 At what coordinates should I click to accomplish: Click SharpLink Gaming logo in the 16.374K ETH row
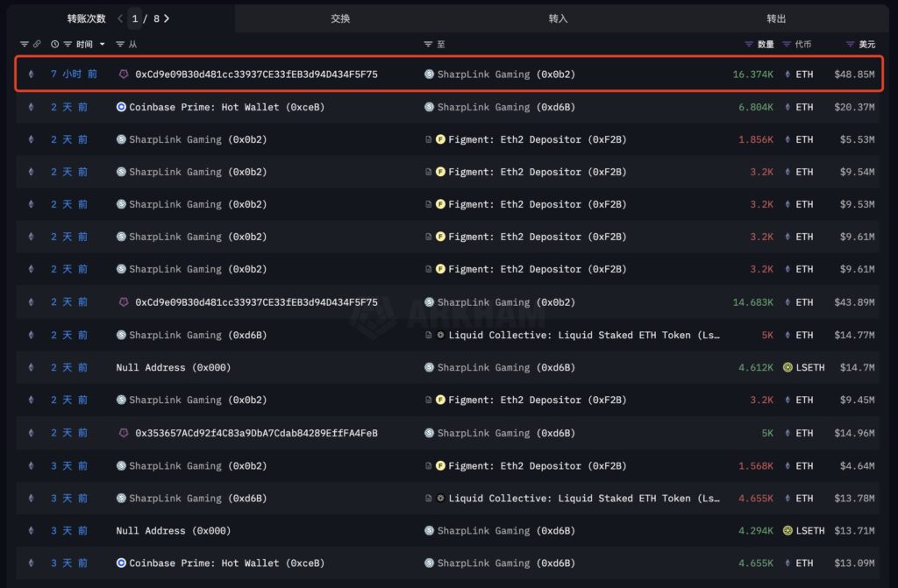[429, 74]
